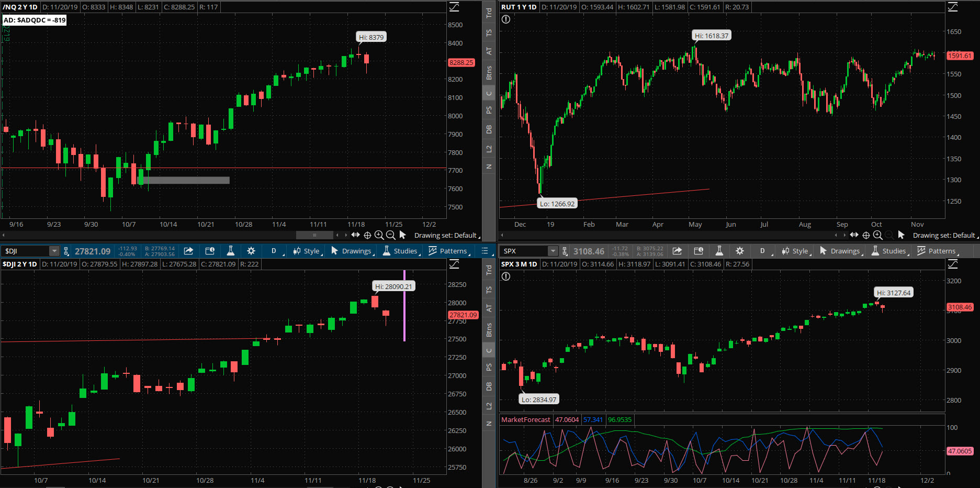Toggle the C side button beside the /NQ chart
This screenshot has width=980, height=488.
489,94
